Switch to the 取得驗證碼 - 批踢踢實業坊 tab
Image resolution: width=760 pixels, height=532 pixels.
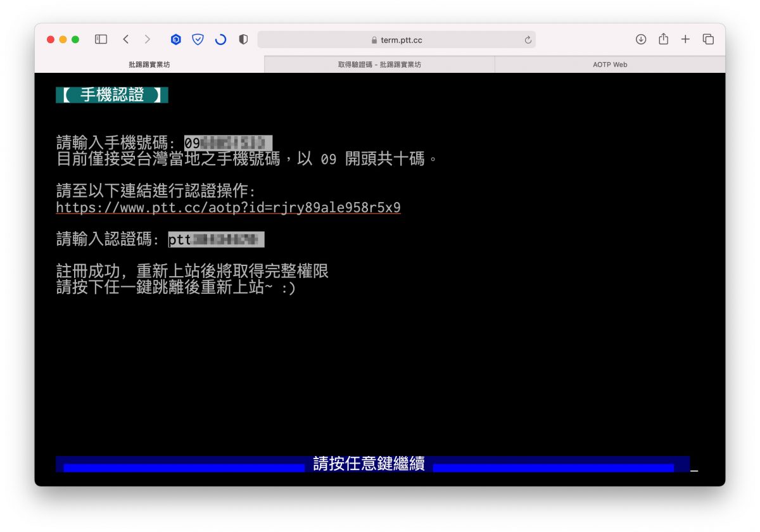click(x=379, y=65)
